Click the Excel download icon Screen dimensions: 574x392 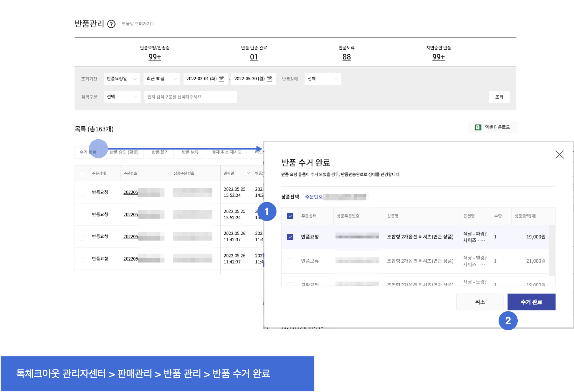tap(478, 127)
